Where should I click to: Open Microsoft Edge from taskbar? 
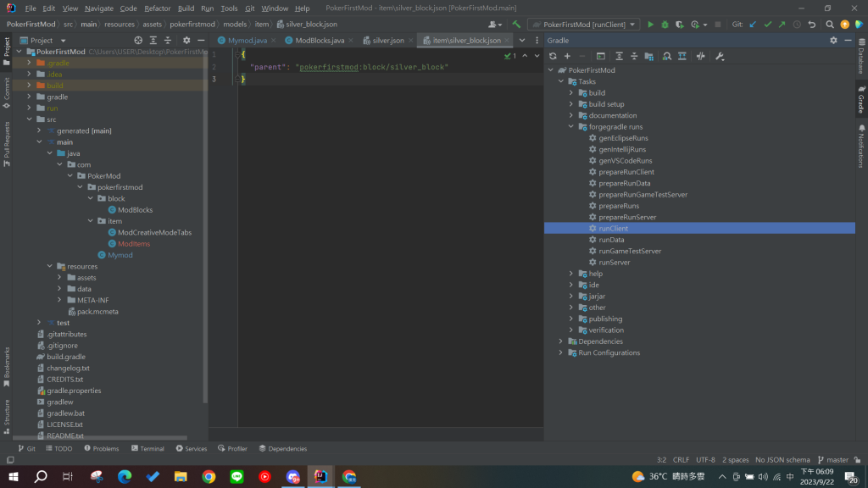125,476
